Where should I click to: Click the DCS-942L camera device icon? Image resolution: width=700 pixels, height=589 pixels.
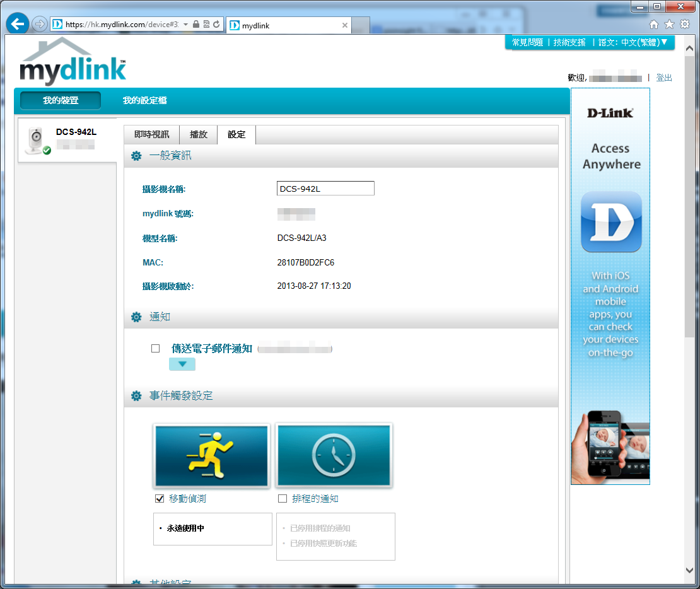(x=37, y=140)
